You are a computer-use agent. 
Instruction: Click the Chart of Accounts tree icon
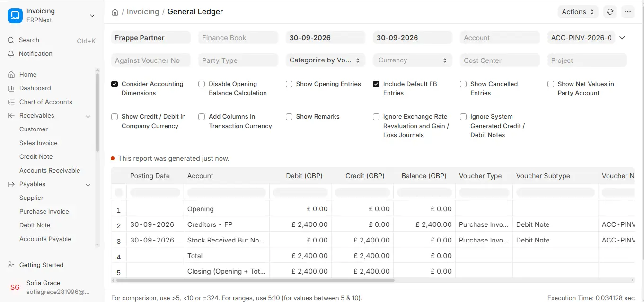[11, 102]
